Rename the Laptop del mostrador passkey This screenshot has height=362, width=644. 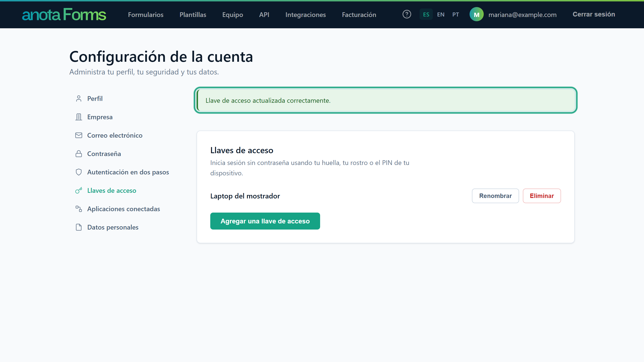(495, 196)
